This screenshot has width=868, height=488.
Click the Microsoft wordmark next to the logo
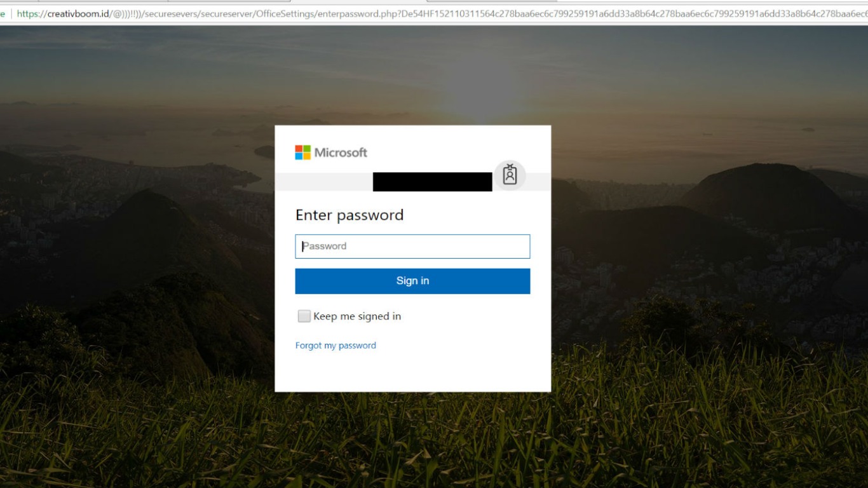[x=341, y=152]
